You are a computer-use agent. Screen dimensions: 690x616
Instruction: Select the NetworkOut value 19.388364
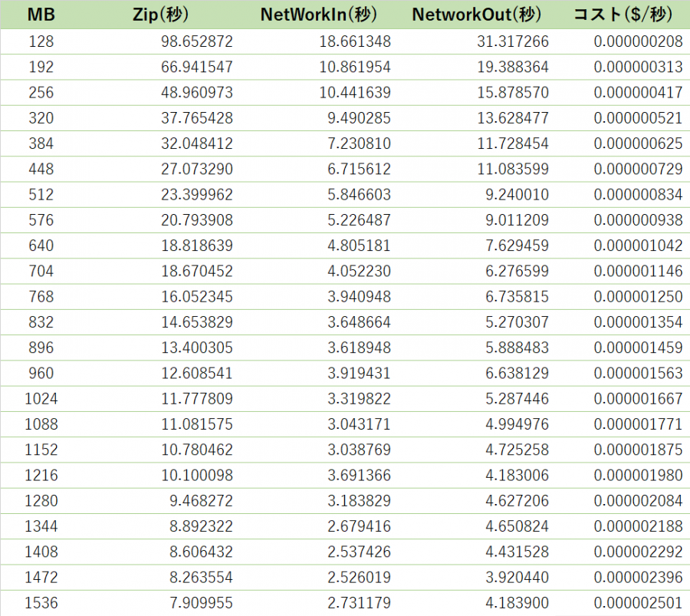pos(513,67)
